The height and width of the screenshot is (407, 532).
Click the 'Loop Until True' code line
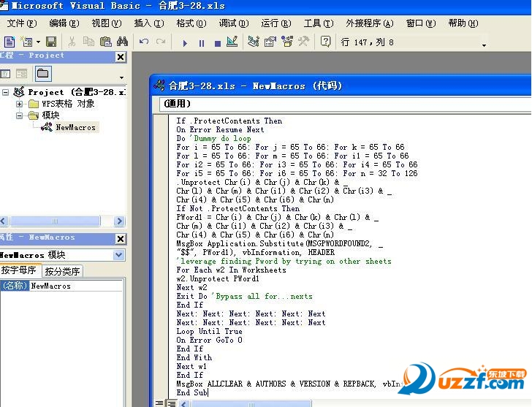pyautogui.click(x=209, y=331)
